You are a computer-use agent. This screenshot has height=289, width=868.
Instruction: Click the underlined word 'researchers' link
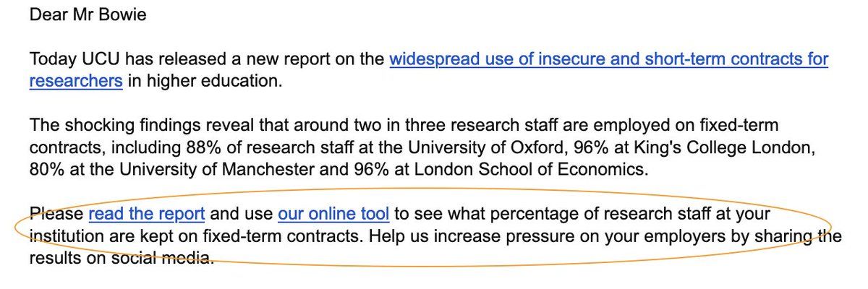tap(76, 81)
